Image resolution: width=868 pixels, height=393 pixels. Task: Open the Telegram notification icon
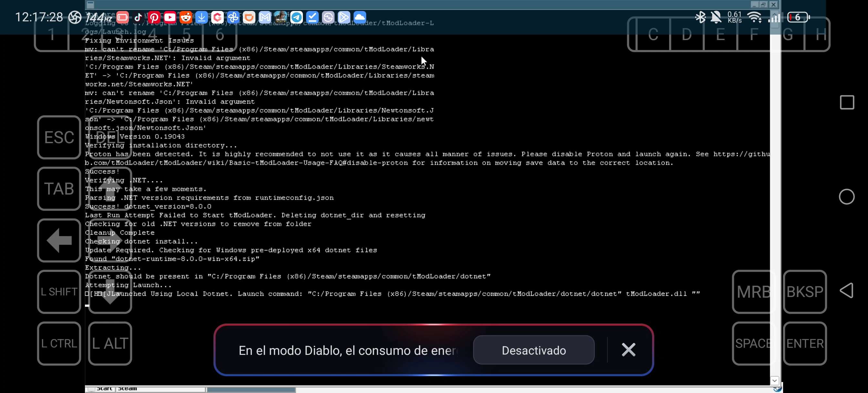[296, 17]
